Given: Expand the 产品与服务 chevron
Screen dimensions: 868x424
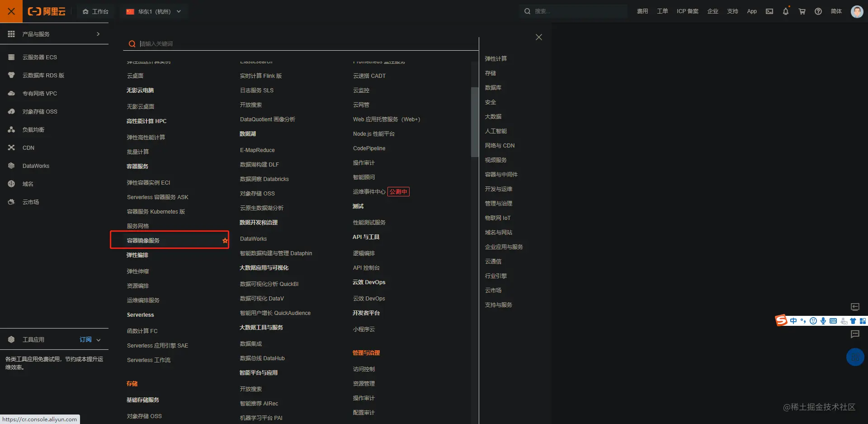Looking at the screenshot, I should (98, 34).
